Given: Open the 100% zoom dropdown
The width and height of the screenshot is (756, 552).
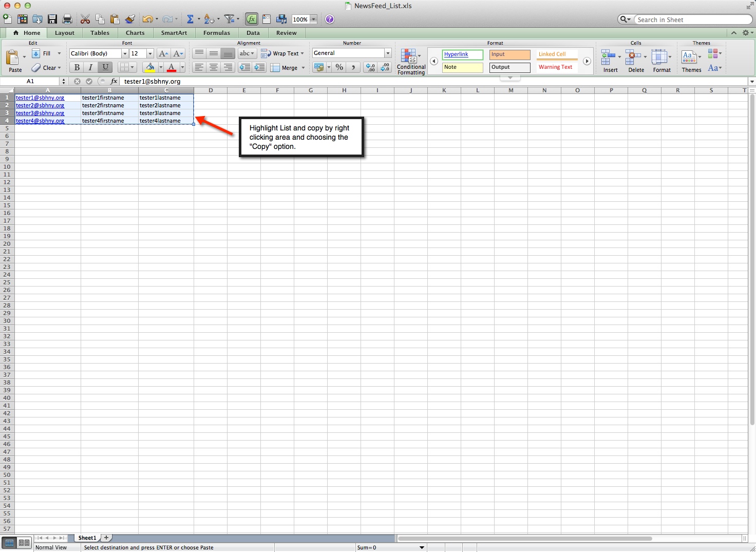Looking at the screenshot, I should [313, 20].
